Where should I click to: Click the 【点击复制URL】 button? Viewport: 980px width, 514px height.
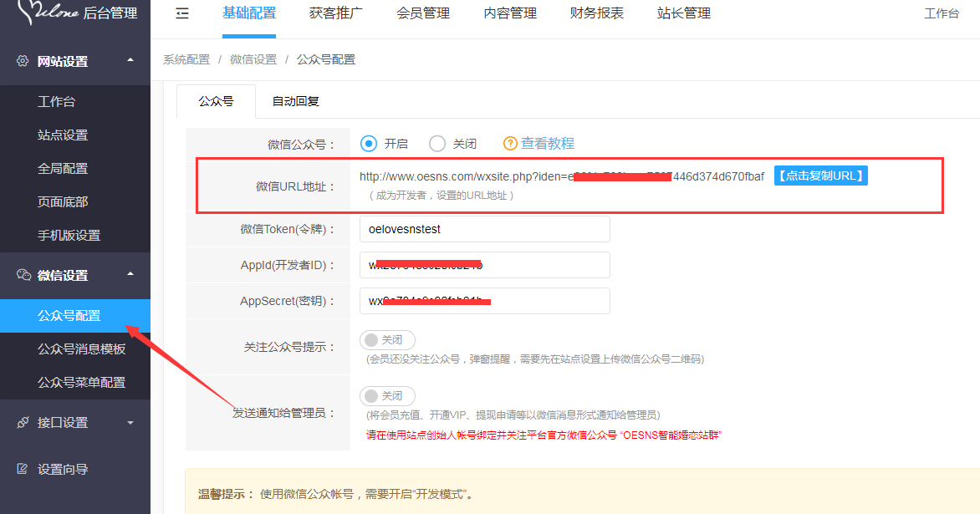pos(820,176)
